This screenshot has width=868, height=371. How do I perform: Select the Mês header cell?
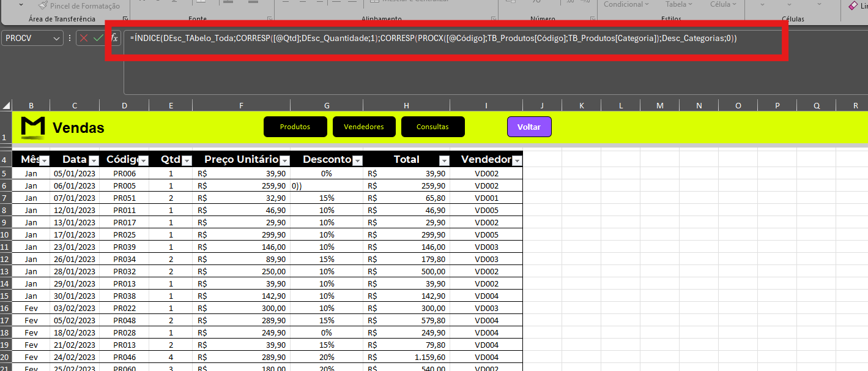point(31,159)
